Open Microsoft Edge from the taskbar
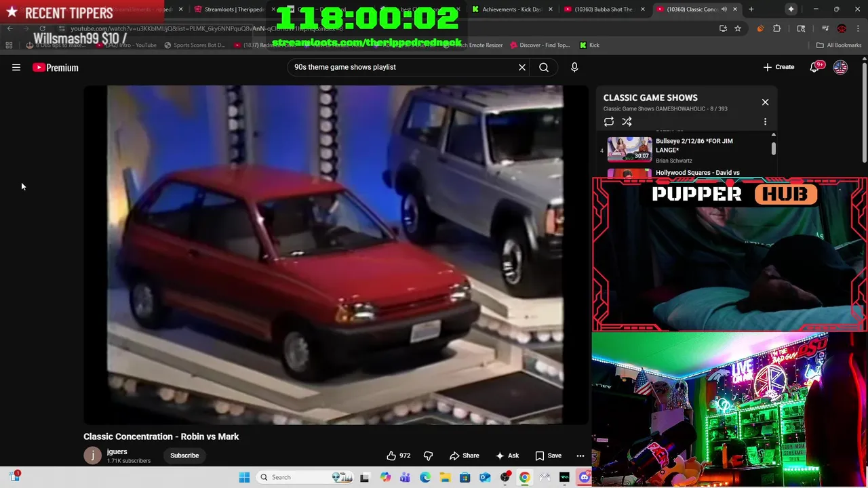Screen dimensions: 868x488 [425, 477]
